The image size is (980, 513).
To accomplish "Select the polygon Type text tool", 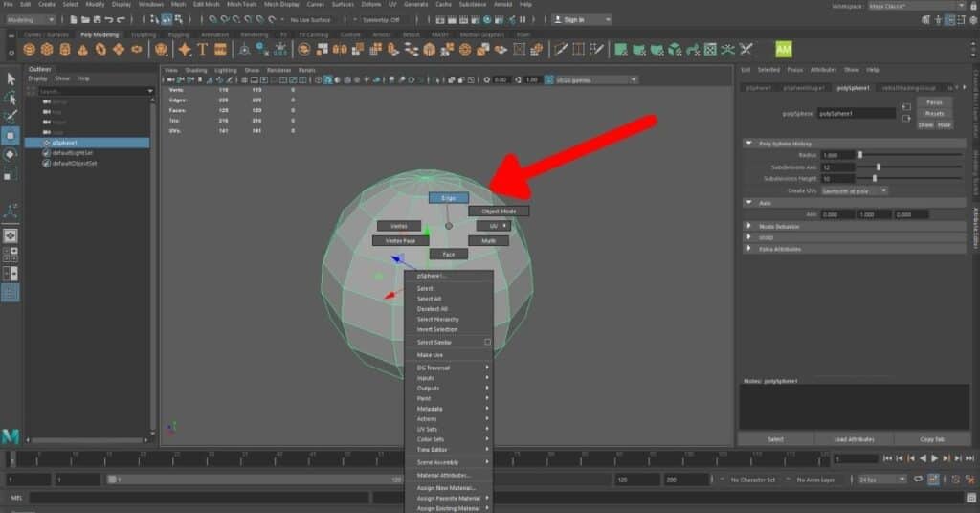I will (203, 49).
